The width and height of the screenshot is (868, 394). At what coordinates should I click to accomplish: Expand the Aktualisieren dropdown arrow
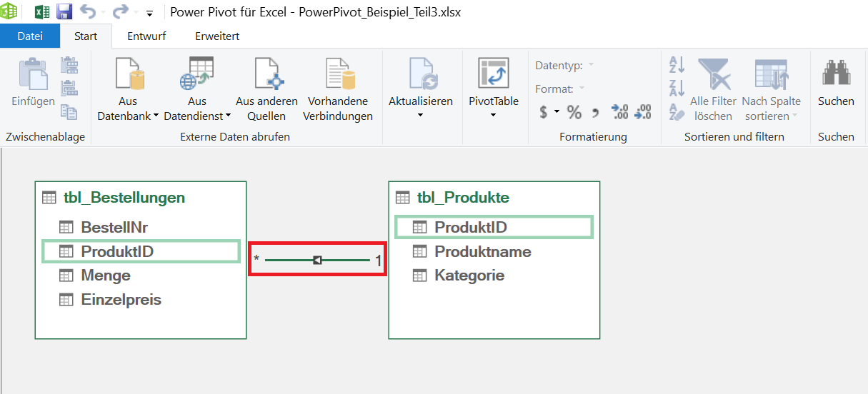421,116
